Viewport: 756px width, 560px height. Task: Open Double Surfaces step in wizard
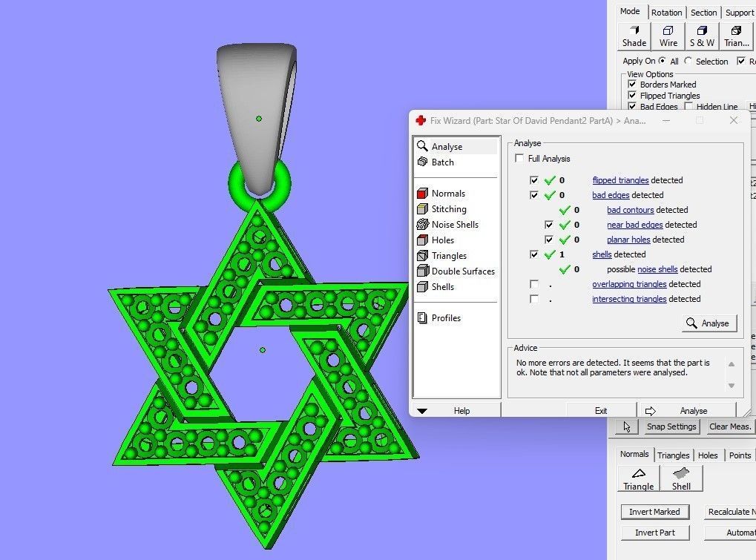point(456,271)
